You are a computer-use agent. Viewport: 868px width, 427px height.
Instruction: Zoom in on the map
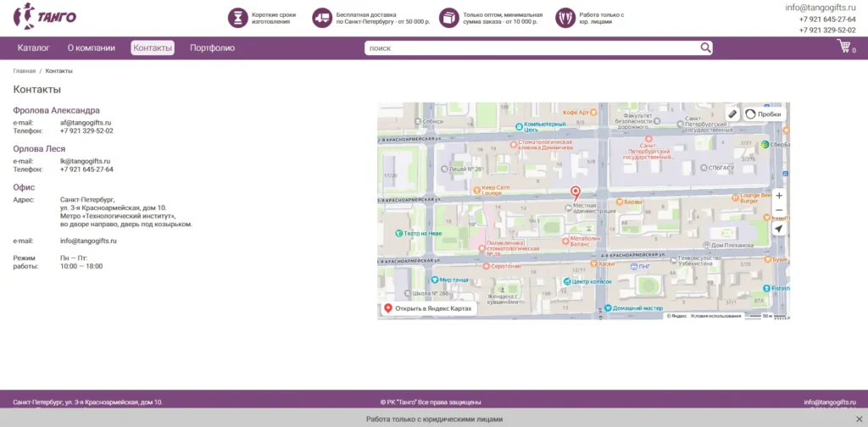point(779,196)
